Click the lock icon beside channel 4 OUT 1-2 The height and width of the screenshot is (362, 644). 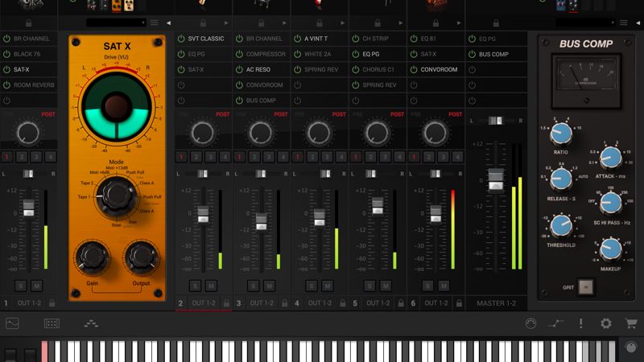click(343, 303)
